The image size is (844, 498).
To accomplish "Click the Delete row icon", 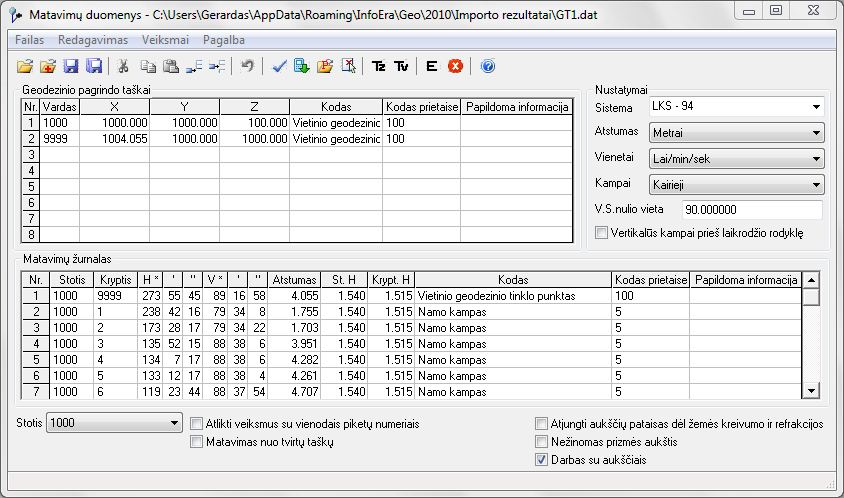I will (217, 66).
